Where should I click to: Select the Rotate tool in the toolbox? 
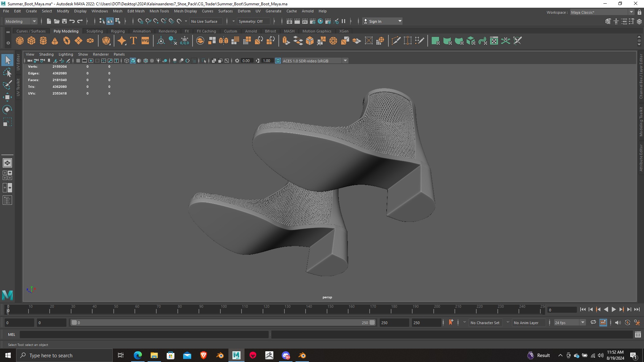pyautogui.click(x=7, y=110)
